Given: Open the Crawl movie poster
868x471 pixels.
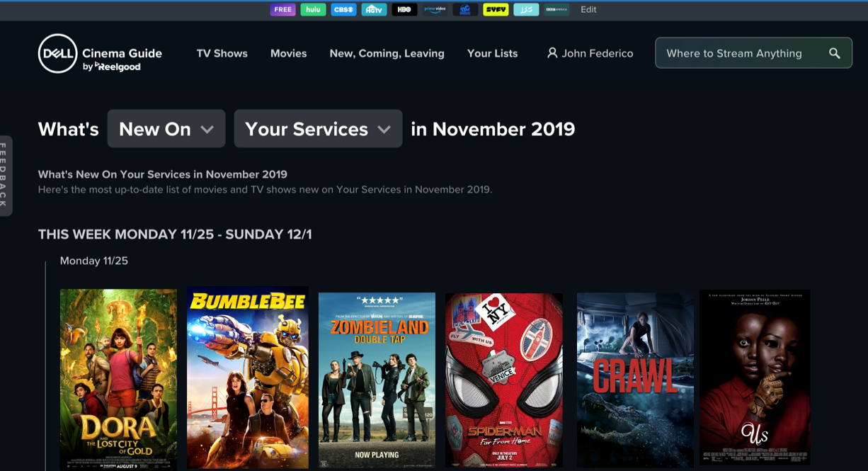Looking at the screenshot, I should (635, 380).
